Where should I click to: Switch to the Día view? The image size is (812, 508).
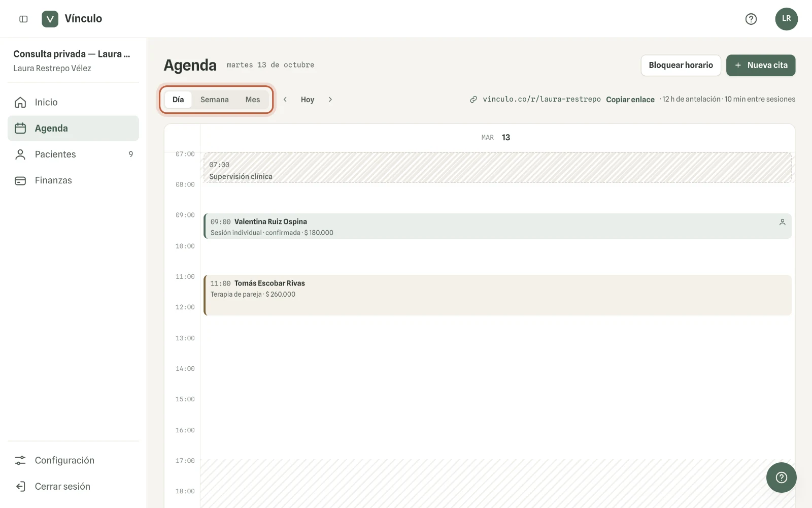tap(178, 100)
